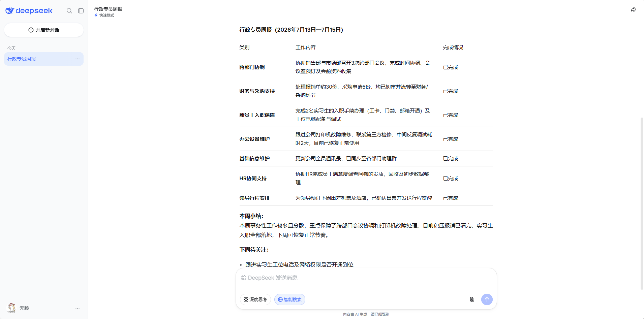Click 已完成 in the 财务与采购支持 row
This screenshot has width=644, height=319.
coord(451,91)
